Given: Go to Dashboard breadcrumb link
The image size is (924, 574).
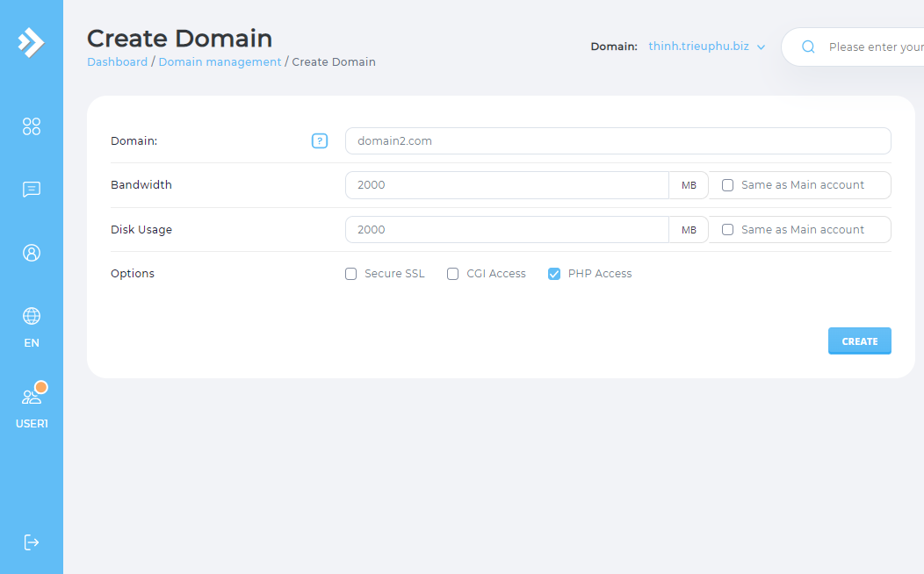Looking at the screenshot, I should (x=117, y=62).
